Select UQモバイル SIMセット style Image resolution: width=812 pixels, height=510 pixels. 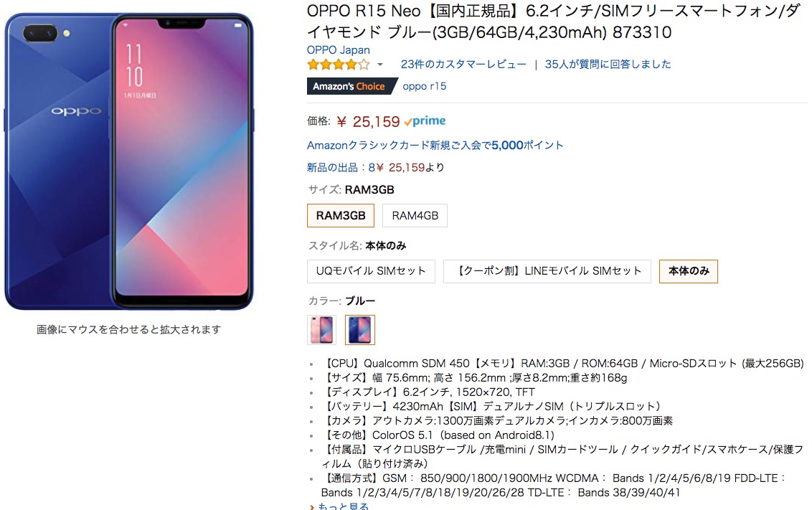tap(371, 271)
